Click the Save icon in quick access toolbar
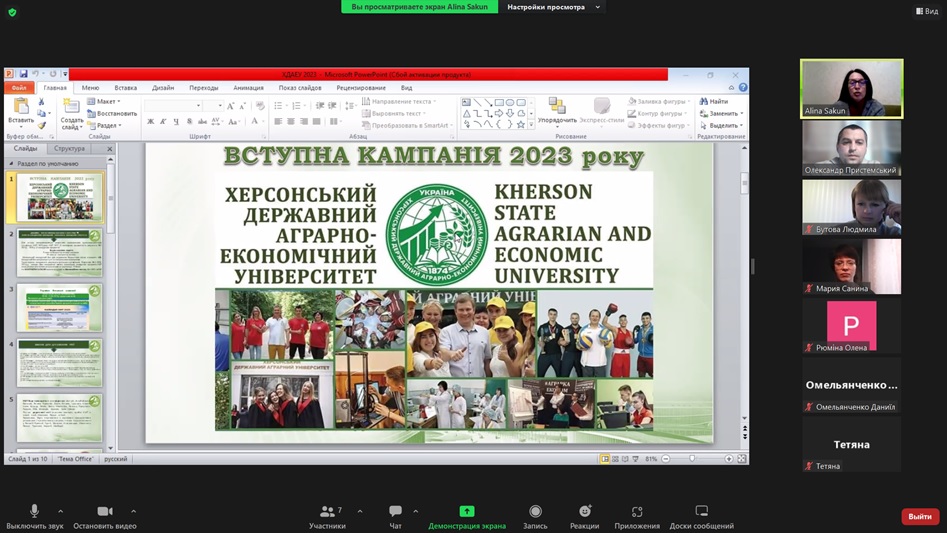 click(24, 74)
